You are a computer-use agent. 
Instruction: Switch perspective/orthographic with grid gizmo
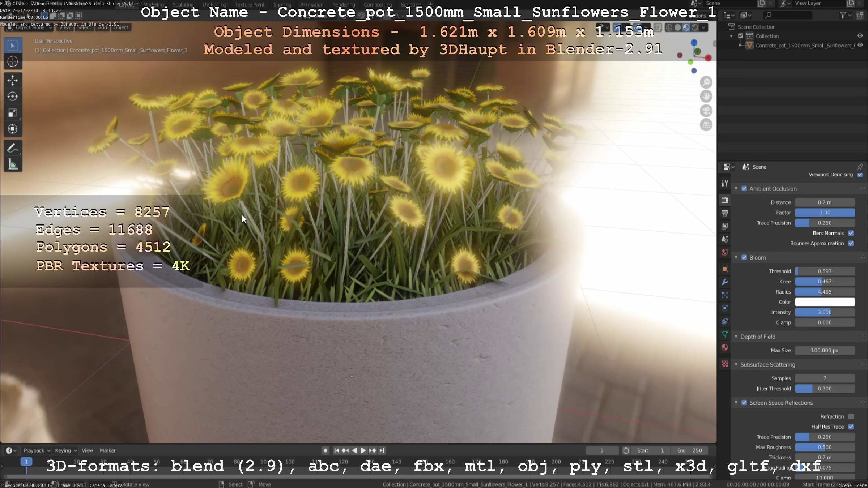tap(706, 125)
